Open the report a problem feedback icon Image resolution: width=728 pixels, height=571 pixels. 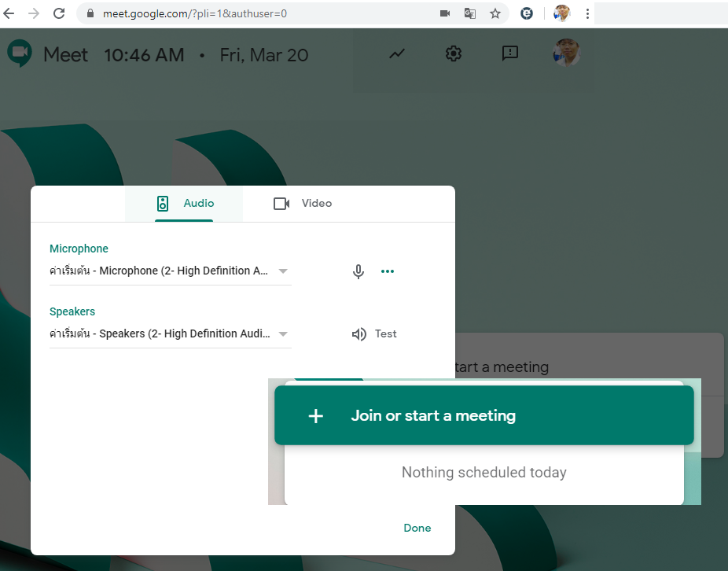(x=510, y=53)
